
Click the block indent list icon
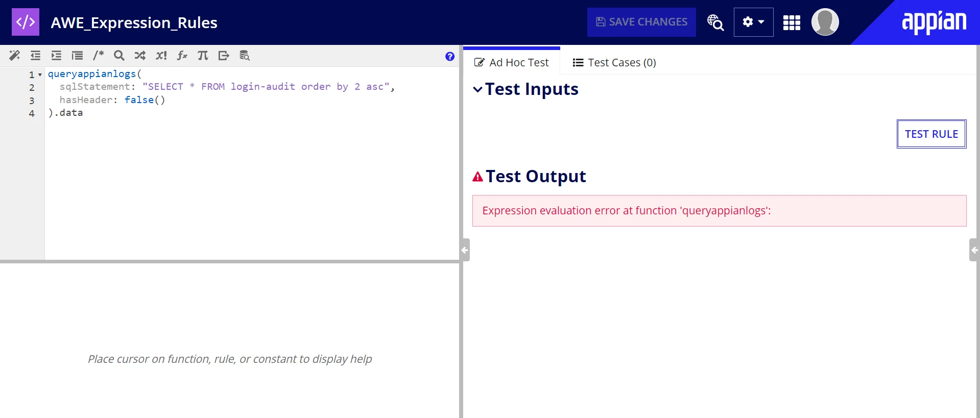coord(77,56)
